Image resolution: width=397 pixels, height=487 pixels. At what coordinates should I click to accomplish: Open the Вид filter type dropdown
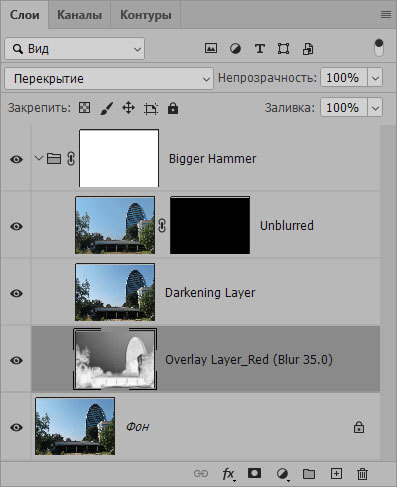tap(75, 49)
